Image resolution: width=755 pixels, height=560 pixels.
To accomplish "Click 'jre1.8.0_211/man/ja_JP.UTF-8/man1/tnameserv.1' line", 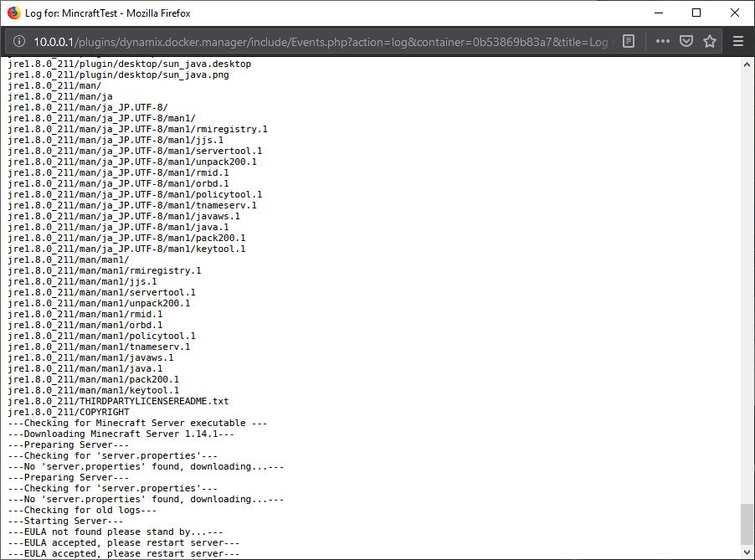I will (x=132, y=205).
